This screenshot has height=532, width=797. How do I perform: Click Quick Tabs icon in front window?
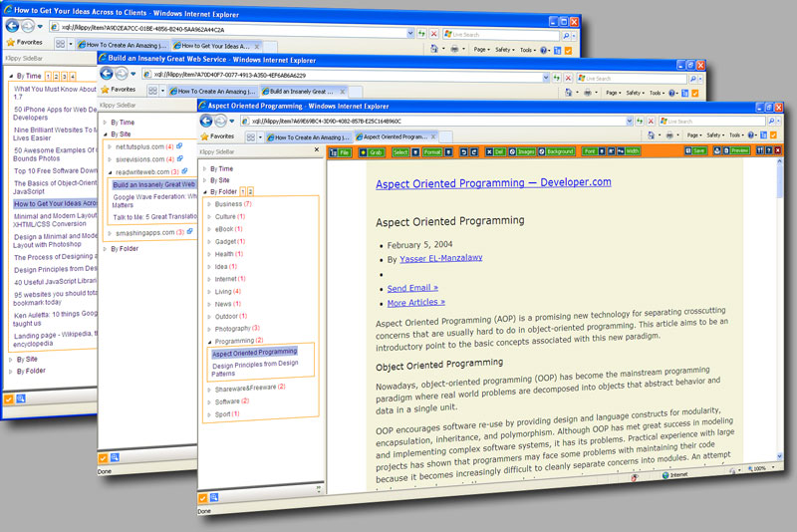click(251, 137)
